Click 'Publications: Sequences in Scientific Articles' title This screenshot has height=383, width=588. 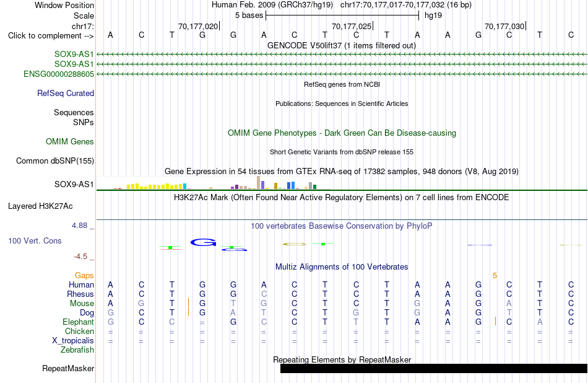click(x=342, y=103)
